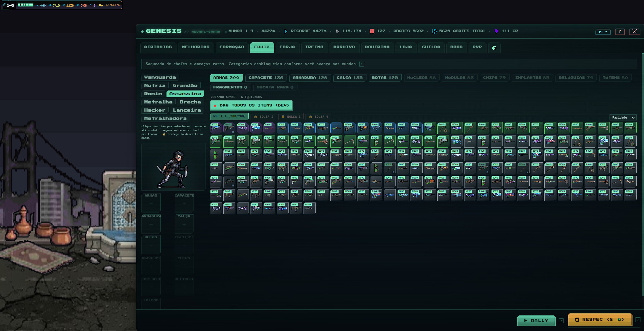The width and height of the screenshot is (644, 331).
Task: Open the help hint beside the loot description
Action: pyautogui.click(x=362, y=64)
